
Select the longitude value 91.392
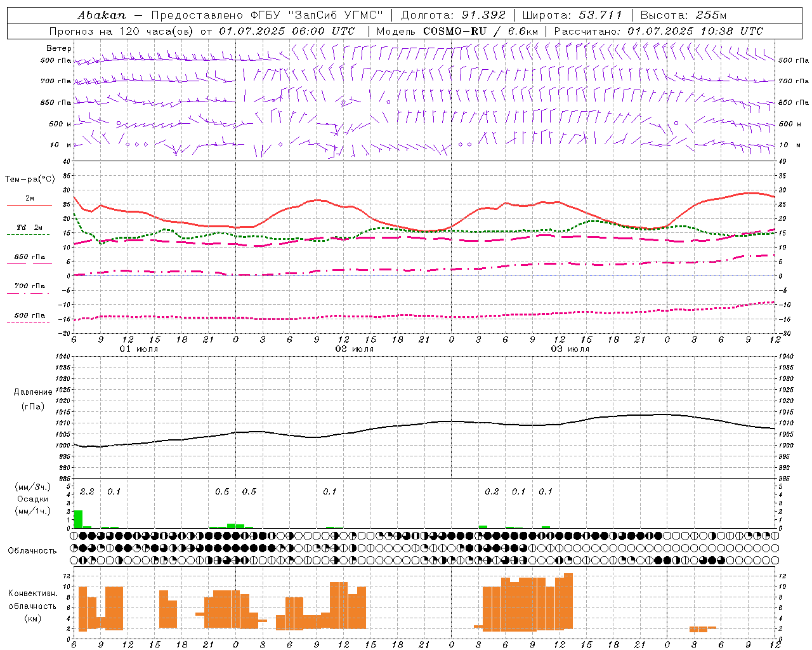tap(484, 15)
